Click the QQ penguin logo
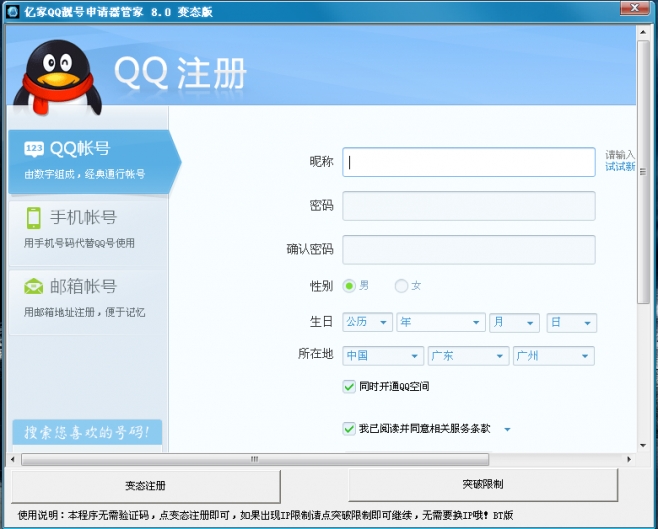The height and width of the screenshot is (529, 658). [57, 78]
